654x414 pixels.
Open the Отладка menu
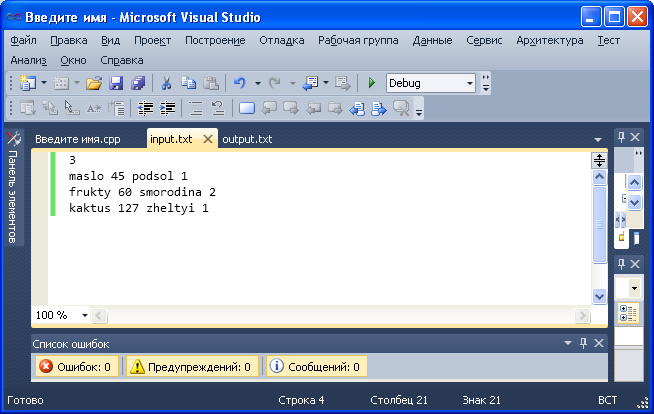click(282, 40)
